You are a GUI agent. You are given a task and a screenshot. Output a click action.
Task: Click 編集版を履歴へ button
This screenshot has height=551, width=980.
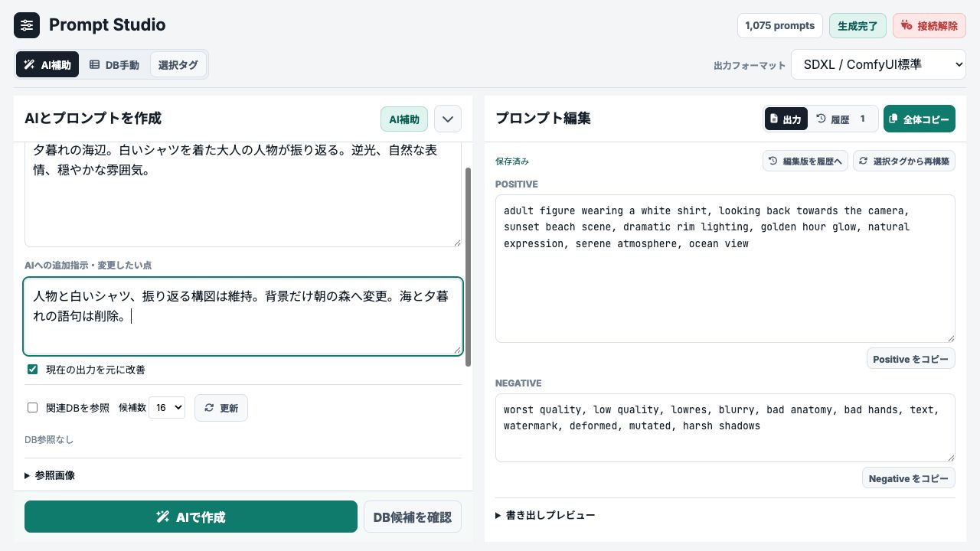click(805, 161)
